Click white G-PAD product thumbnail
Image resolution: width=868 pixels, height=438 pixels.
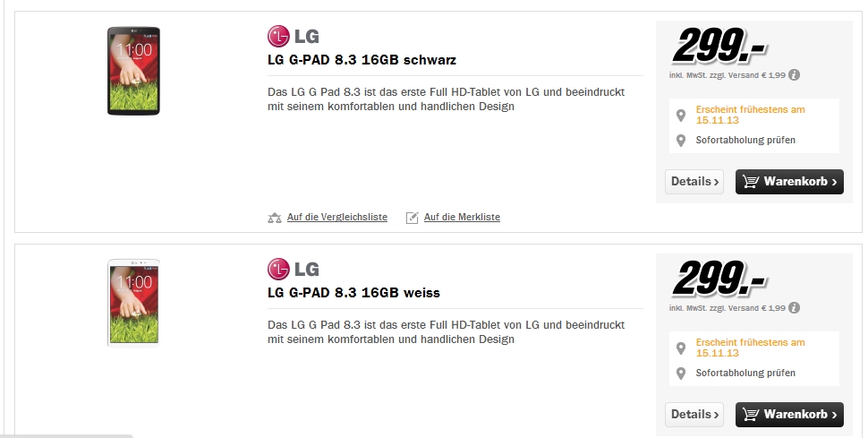click(x=133, y=303)
